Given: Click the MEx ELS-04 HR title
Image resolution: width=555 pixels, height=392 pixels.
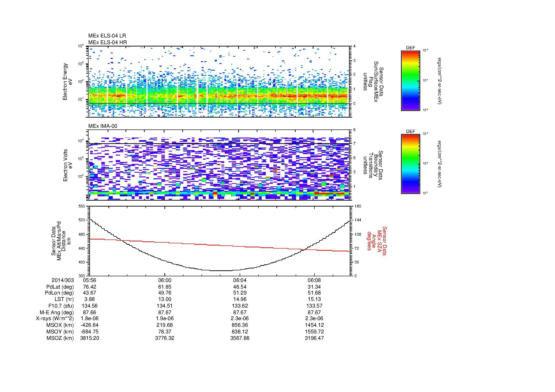Looking at the screenshot, I should (x=107, y=42).
